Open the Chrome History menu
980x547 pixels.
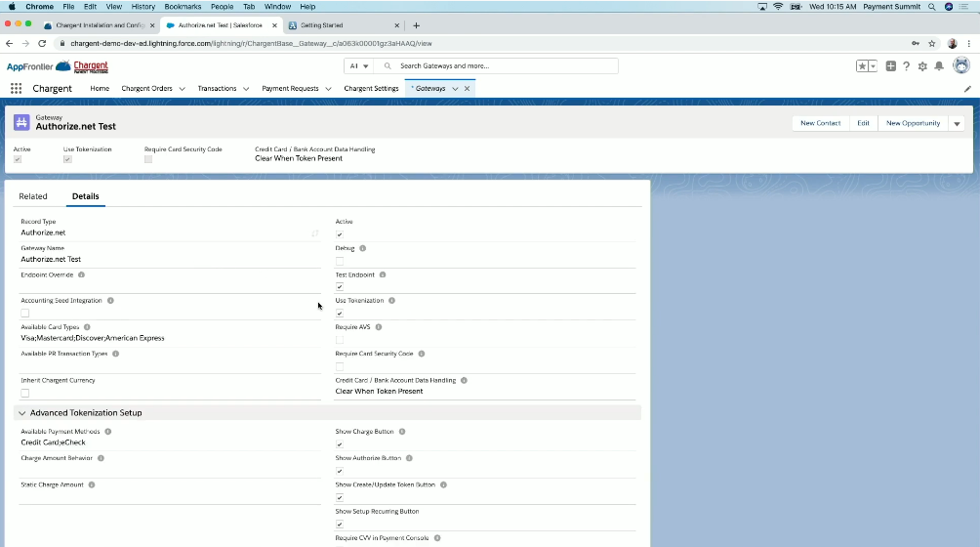click(x=143, y=6)
